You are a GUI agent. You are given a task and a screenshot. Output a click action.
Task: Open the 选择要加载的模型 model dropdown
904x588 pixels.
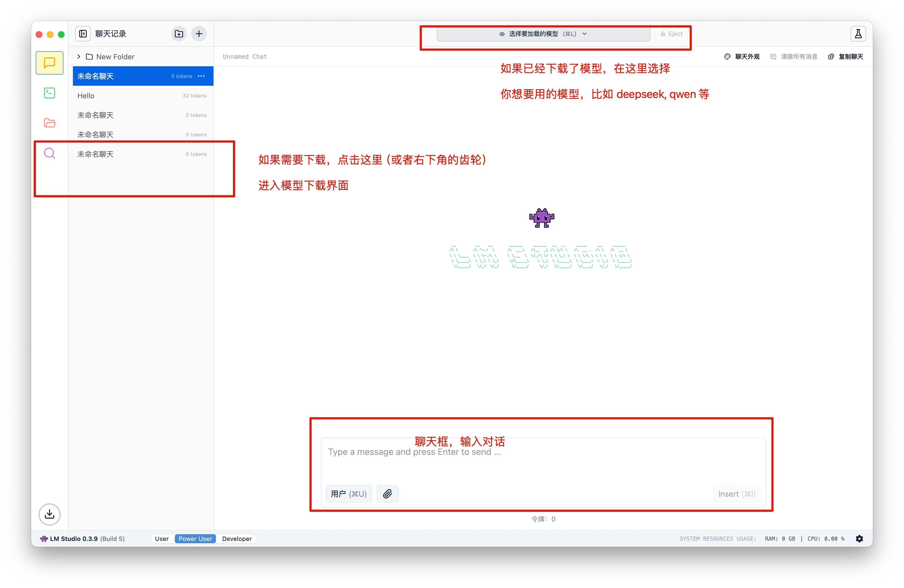(x=543, y=34)
